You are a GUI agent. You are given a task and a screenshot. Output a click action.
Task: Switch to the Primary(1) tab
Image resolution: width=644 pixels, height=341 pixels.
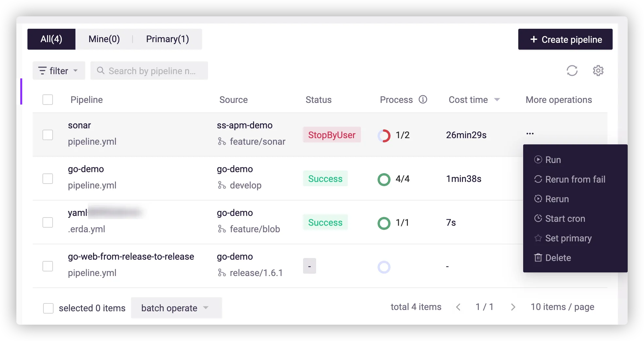(167, 39)
